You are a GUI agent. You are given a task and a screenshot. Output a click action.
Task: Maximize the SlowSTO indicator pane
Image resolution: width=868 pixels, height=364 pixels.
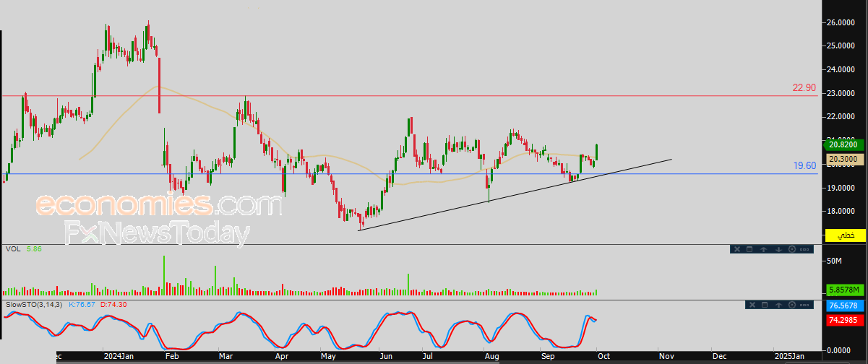coord(765,305)
